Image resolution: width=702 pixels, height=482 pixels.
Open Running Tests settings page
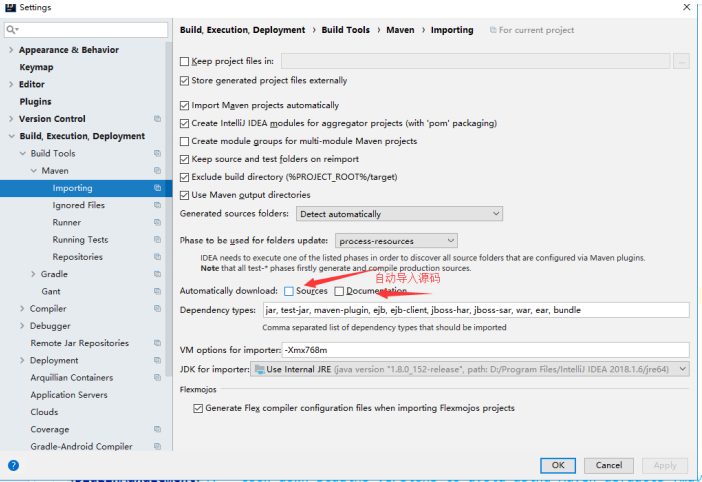click(80, 239)
